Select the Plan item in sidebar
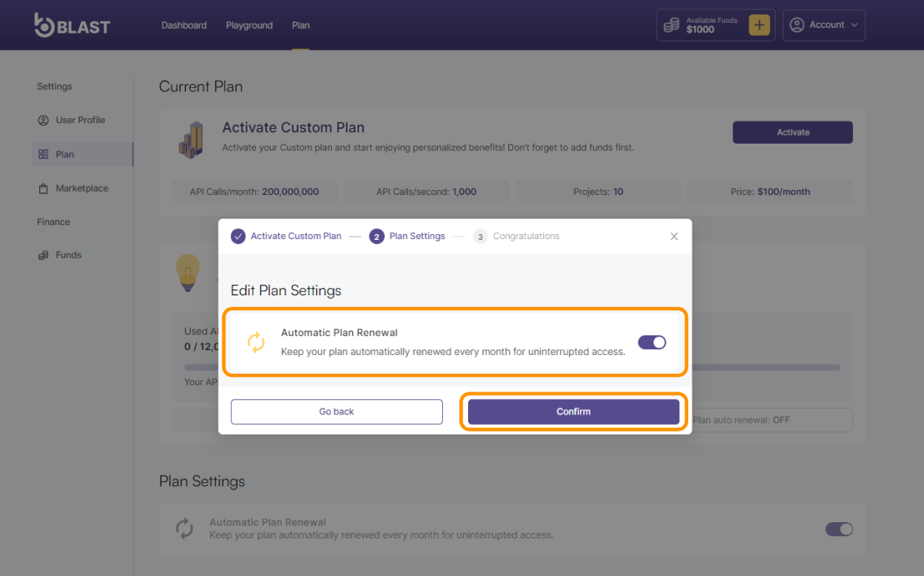 pos(64,154)
